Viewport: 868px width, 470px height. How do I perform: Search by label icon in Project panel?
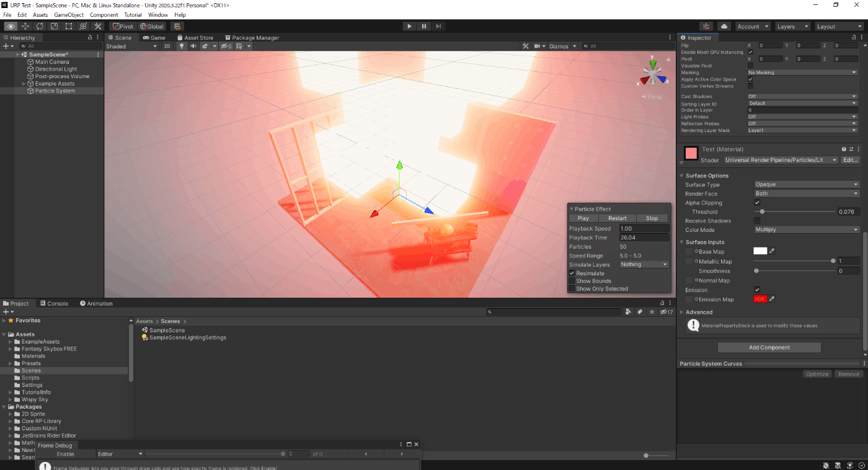point(639,312)
